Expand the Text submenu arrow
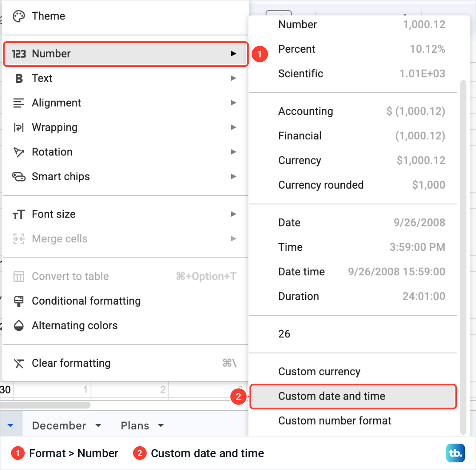Image resolution: width=476 pixels, height=470 pixels. (x=233, y=78)
